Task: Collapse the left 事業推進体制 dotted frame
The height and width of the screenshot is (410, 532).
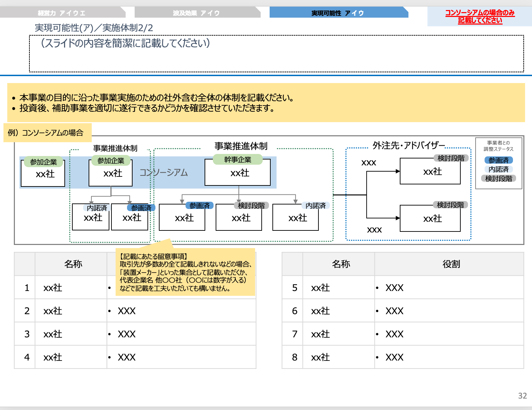Action: [114, 148]
